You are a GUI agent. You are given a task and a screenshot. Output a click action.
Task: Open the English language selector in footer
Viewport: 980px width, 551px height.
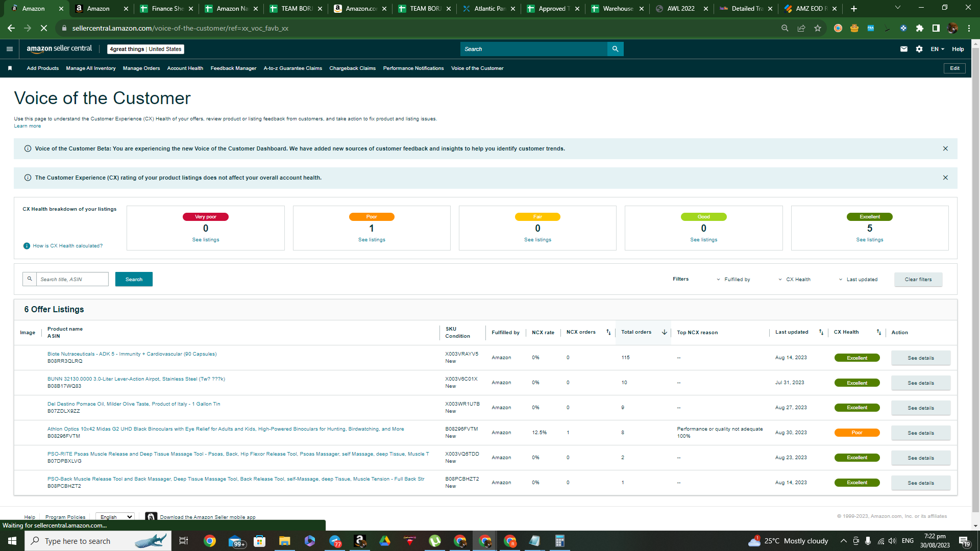[115, 517]
